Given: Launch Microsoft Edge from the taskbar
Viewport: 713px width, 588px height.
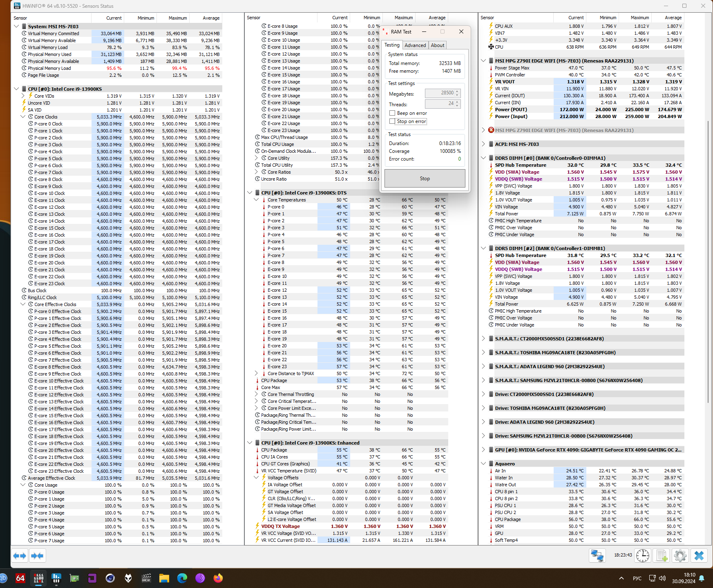Looking at the screenshot, I should (182, 578).
